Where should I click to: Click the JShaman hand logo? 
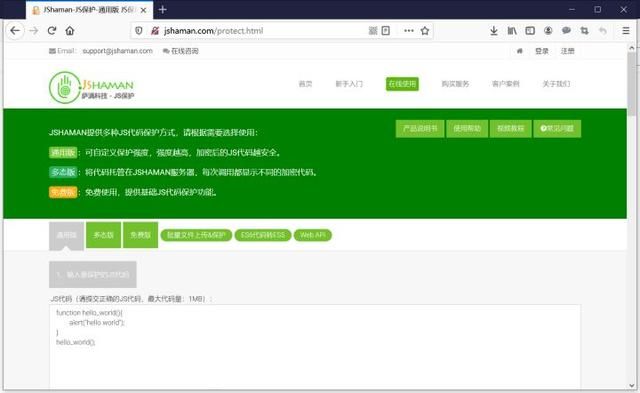click(64, 87)
